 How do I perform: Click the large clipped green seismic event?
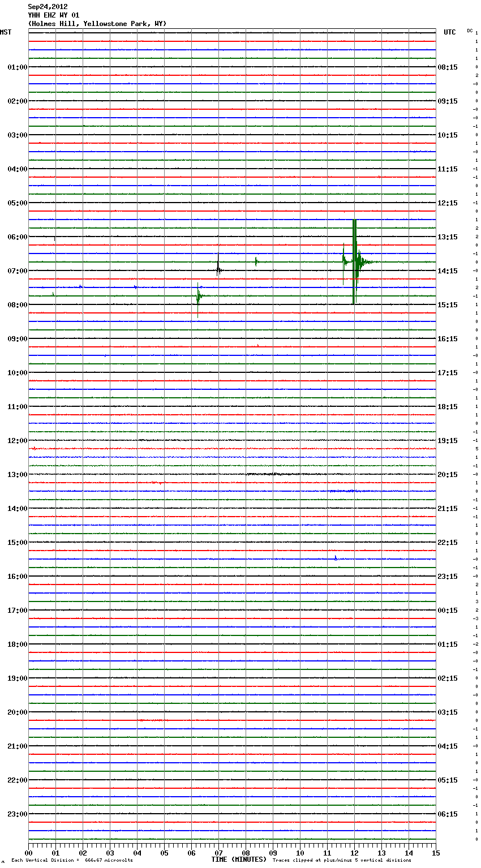coord(354,262)
